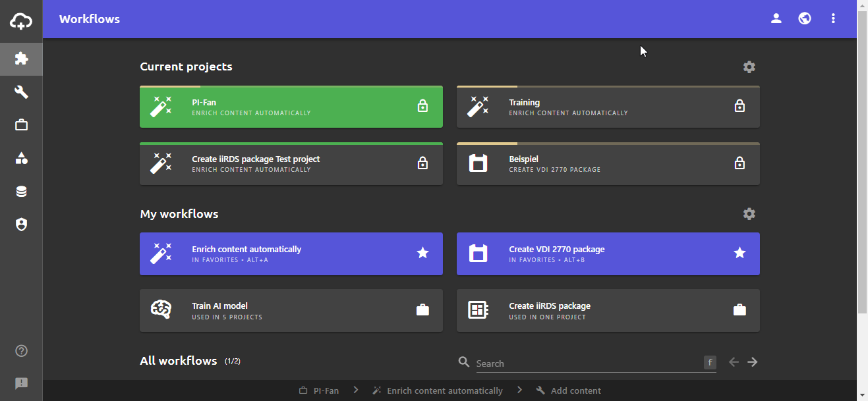Click Enrich content automatically breadcrumb
The width and height of the screenshot is (868, 401).
click(438, 390)
